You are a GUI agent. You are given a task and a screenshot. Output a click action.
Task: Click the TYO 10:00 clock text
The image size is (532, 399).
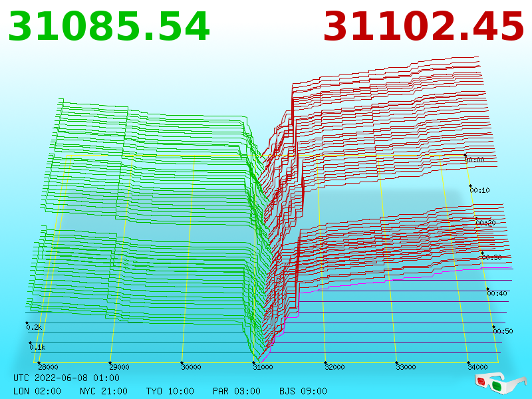click(x=170, y=391)
